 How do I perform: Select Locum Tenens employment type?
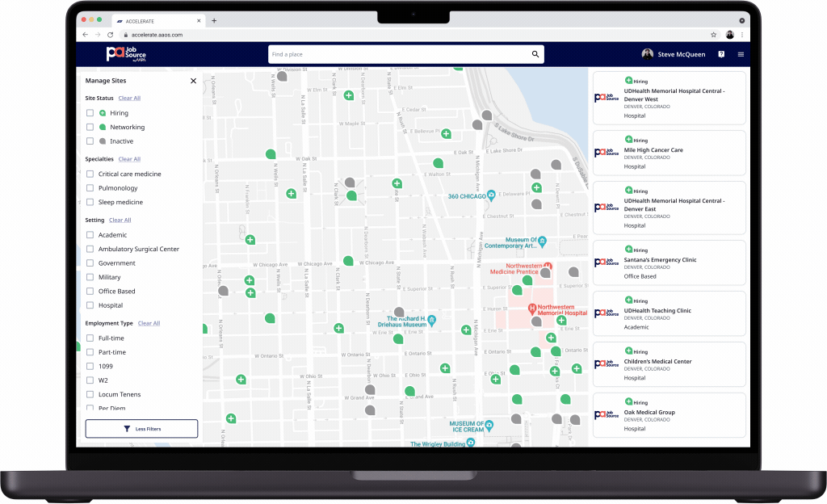point(90,394)
